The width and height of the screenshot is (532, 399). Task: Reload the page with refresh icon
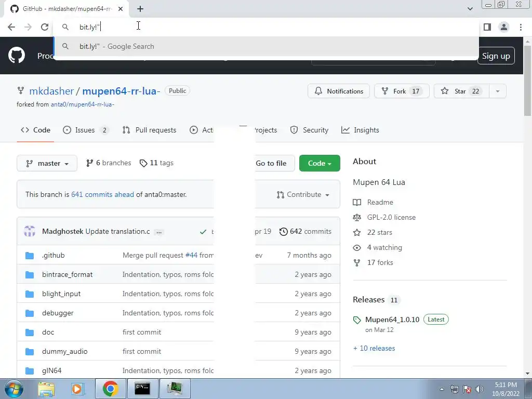45,27
